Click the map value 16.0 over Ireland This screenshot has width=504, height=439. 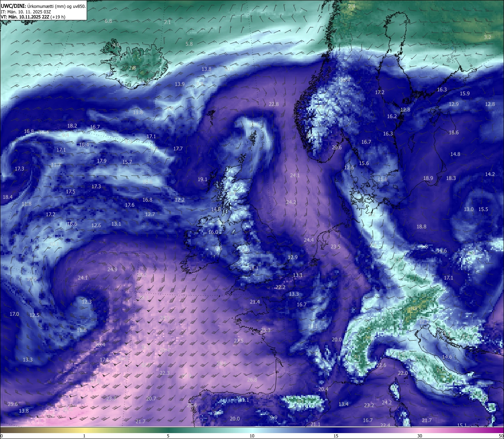tap(213, 232)
